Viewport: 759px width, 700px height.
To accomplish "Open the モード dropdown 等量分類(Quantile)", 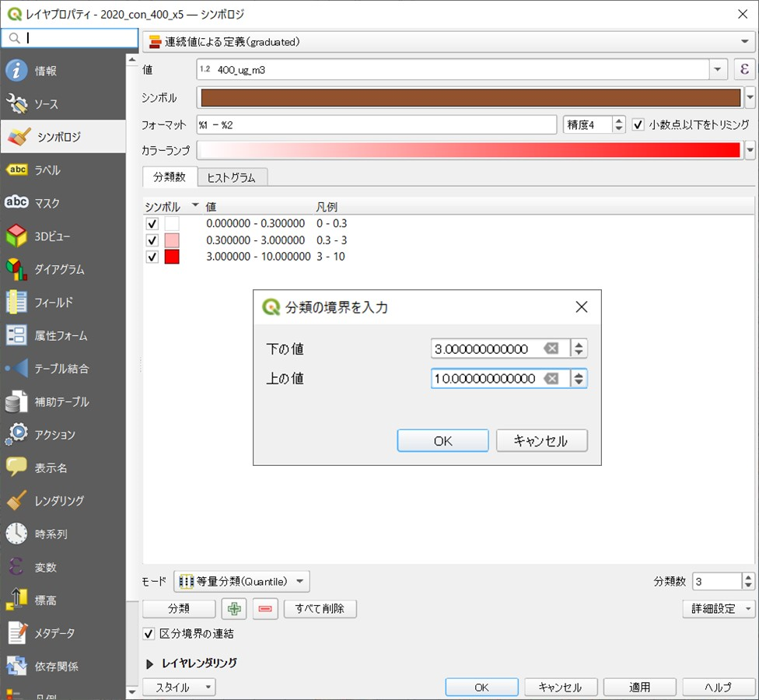I will (x=242, y=581).
